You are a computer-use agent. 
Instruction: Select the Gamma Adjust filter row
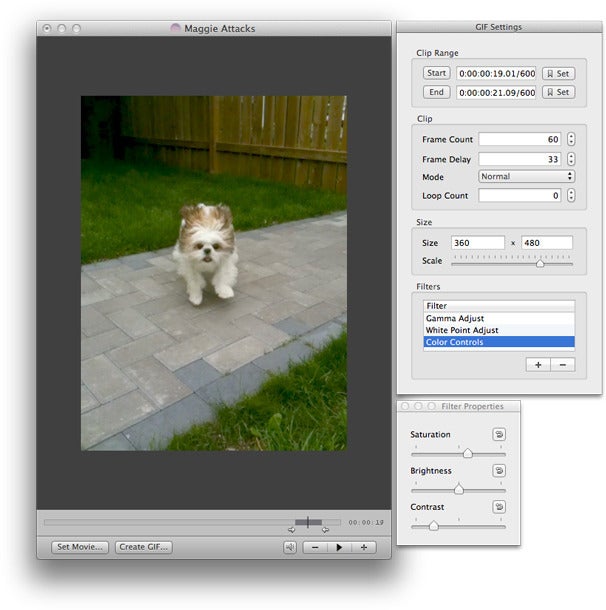click(x=499, y=318)
